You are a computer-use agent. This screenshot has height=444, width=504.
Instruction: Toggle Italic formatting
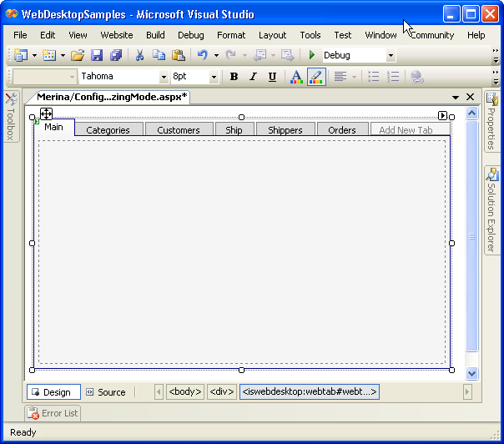click(253, 77)
